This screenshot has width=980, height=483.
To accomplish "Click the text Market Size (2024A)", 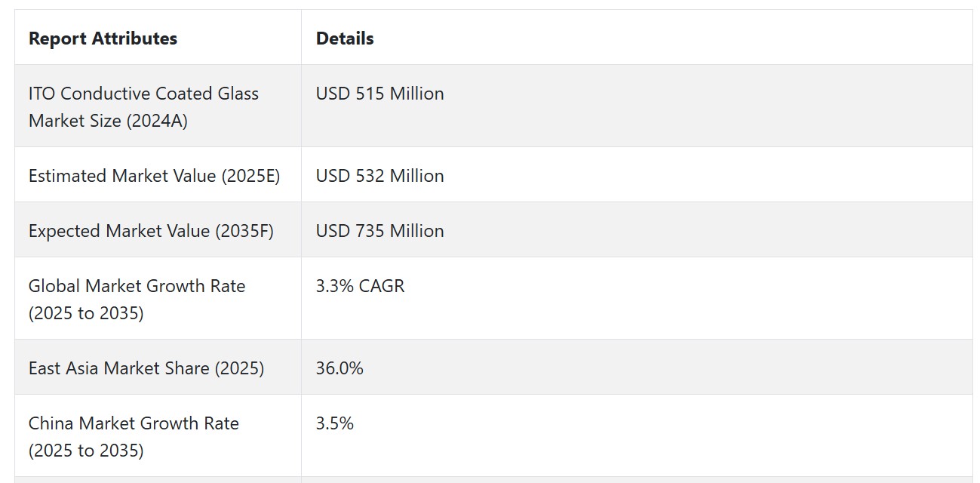I will [x=108, y=121].
